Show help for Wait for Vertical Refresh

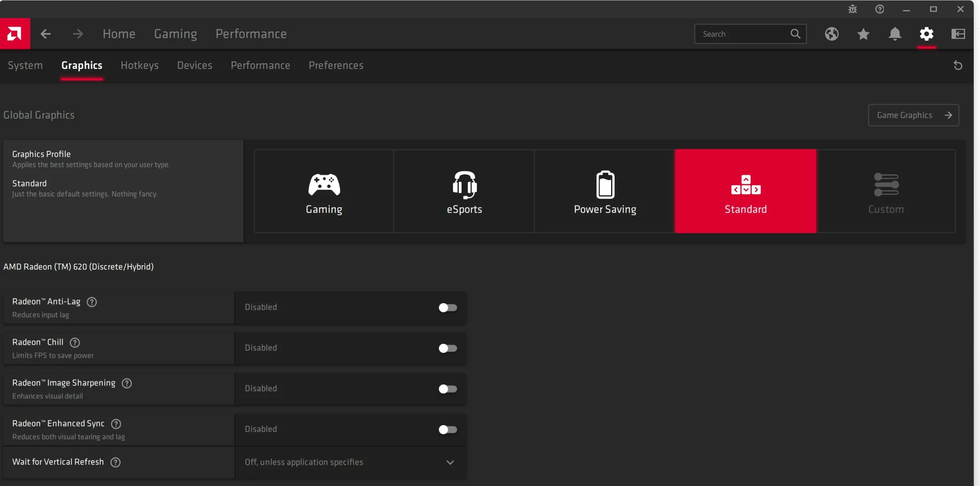click(x=116, y=463)
